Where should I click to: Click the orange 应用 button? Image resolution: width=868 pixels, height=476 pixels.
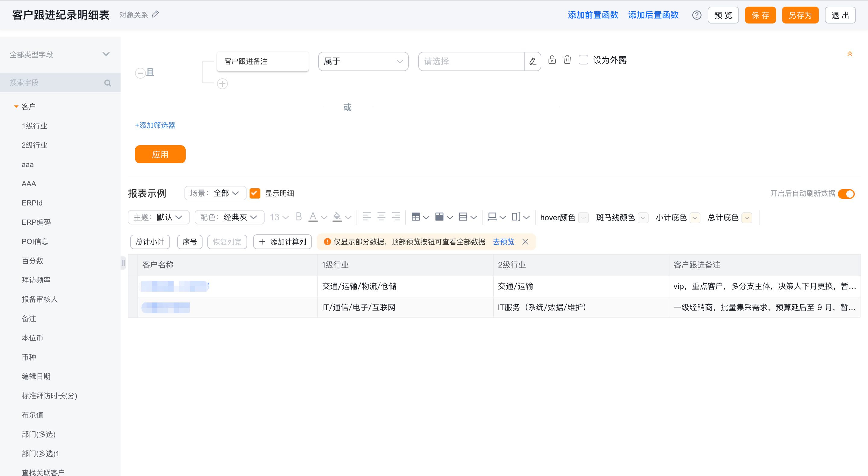pos(160,154)
